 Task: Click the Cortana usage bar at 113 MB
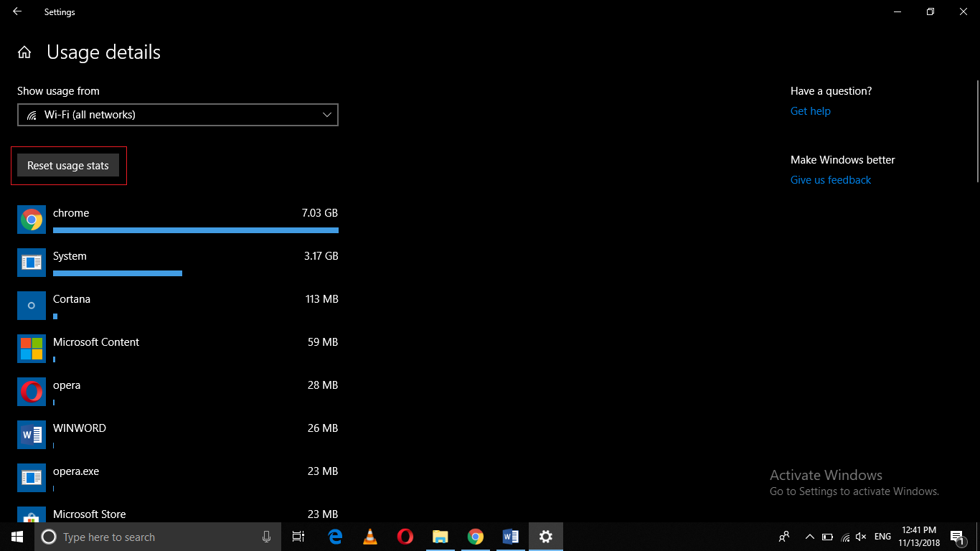(x=55, y=316)
